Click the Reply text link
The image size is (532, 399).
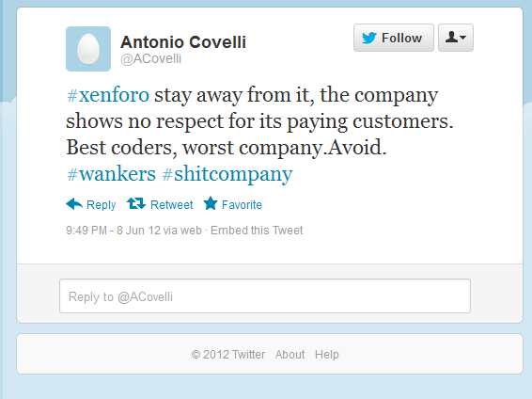pos(102,205)
